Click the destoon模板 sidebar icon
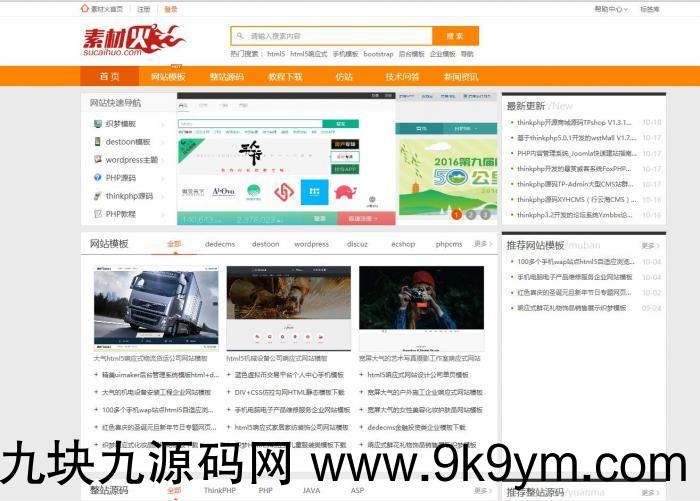 pyautogui.click(x=96, y=142)
